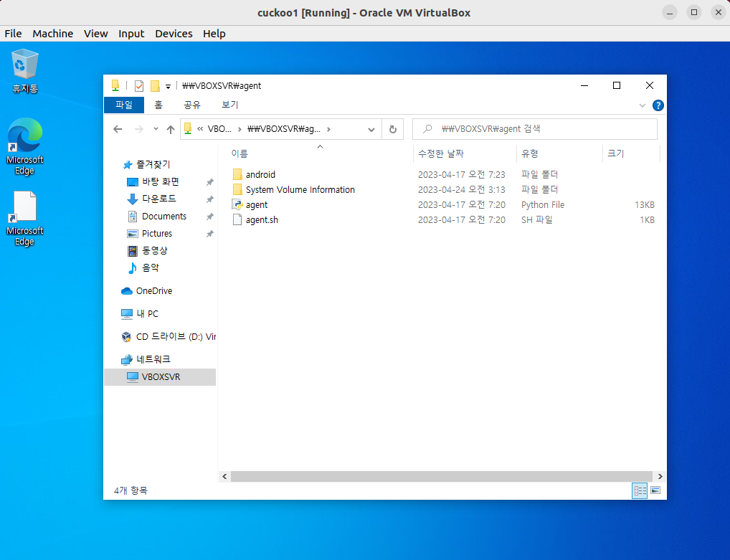This screenshot has height=560, width=730.
Task: Open the 공유 ribbon tab
Action: coord(191,105)
